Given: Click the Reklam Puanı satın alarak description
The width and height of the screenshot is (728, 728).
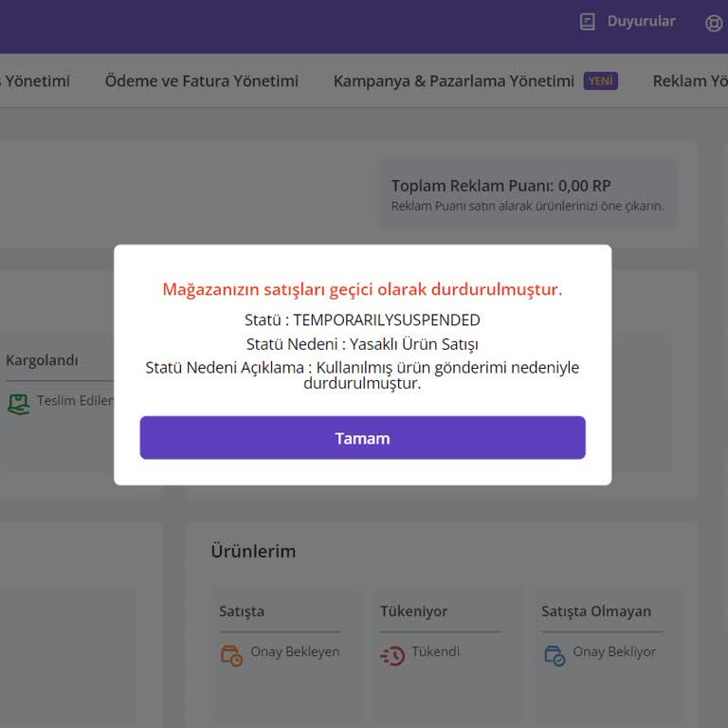Looking at the screenshot, I should [x=527, y=206].
